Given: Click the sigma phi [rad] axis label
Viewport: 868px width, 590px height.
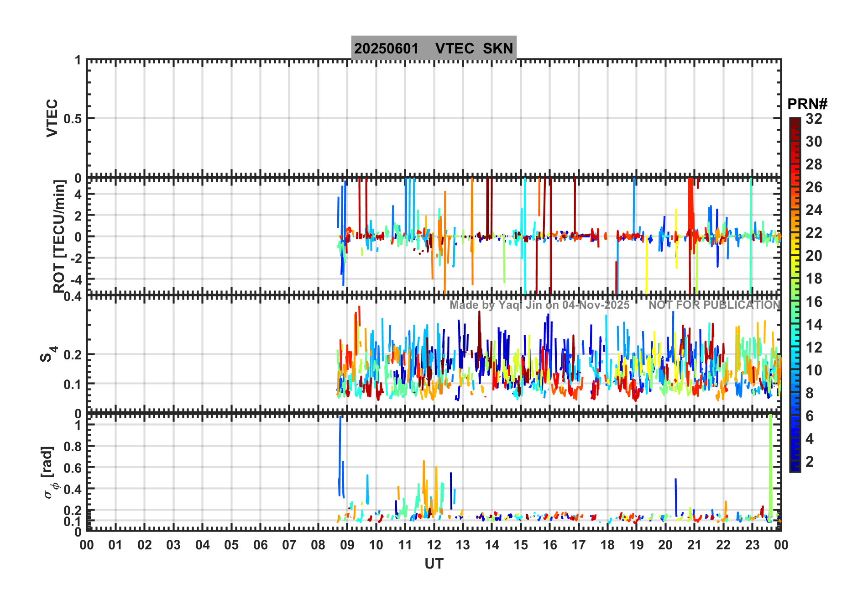Looking at the screenshot, I should [50, 473].
